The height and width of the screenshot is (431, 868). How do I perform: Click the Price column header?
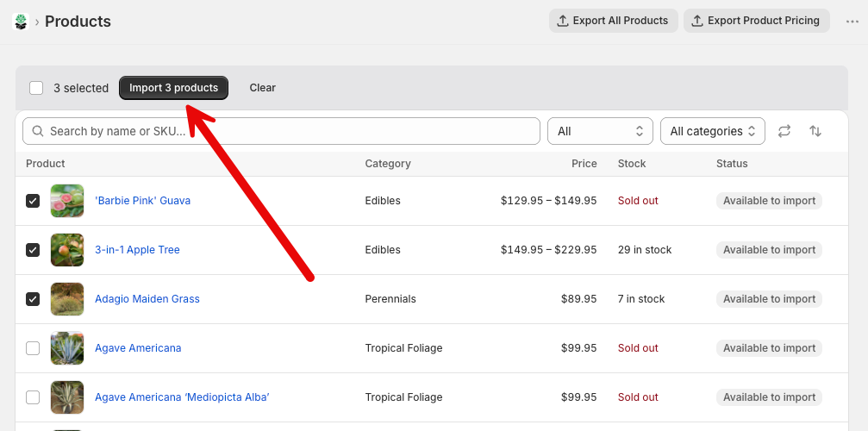pyautogui.click(x=584, y=164)
